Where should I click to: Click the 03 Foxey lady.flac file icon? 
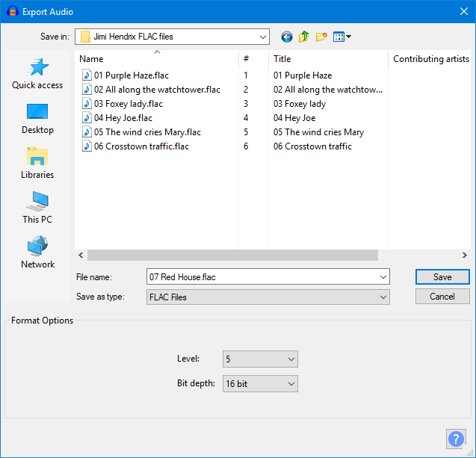(87, 104)
